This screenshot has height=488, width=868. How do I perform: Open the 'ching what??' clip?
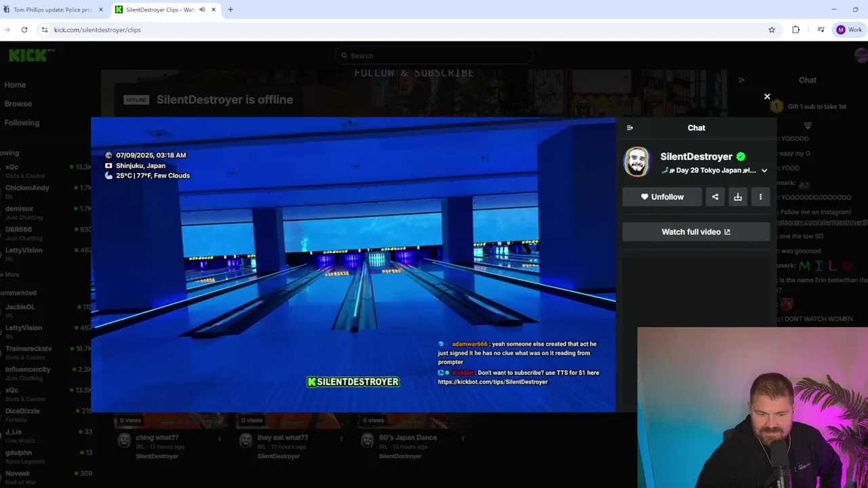pyautogui.click(x=157, y=438)
